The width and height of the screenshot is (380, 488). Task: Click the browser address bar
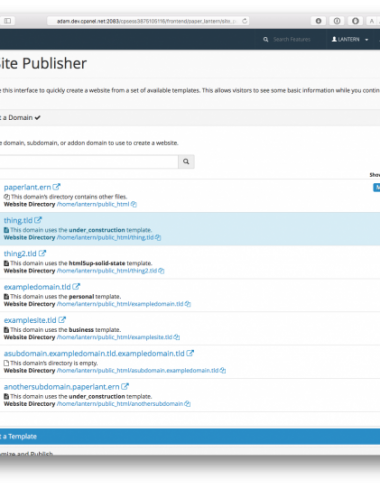click(x=148, y=21)
